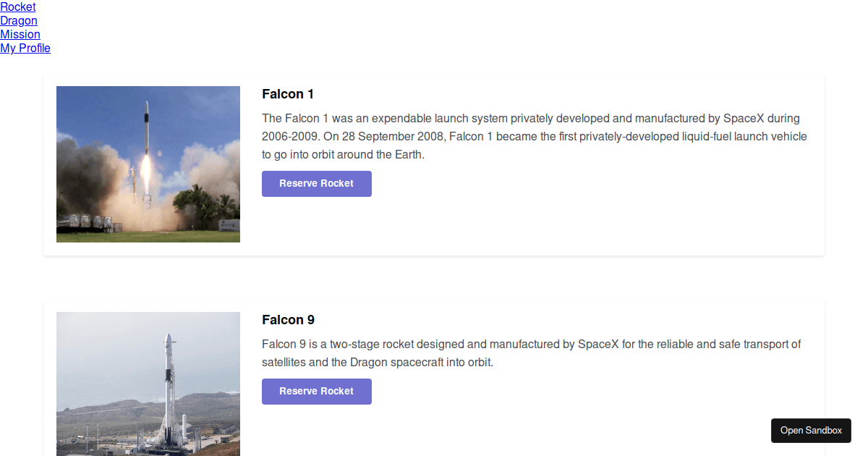Click the word "two-stage" in Falcon 9 text
The image size is (868, 456).
pos(350,345)
